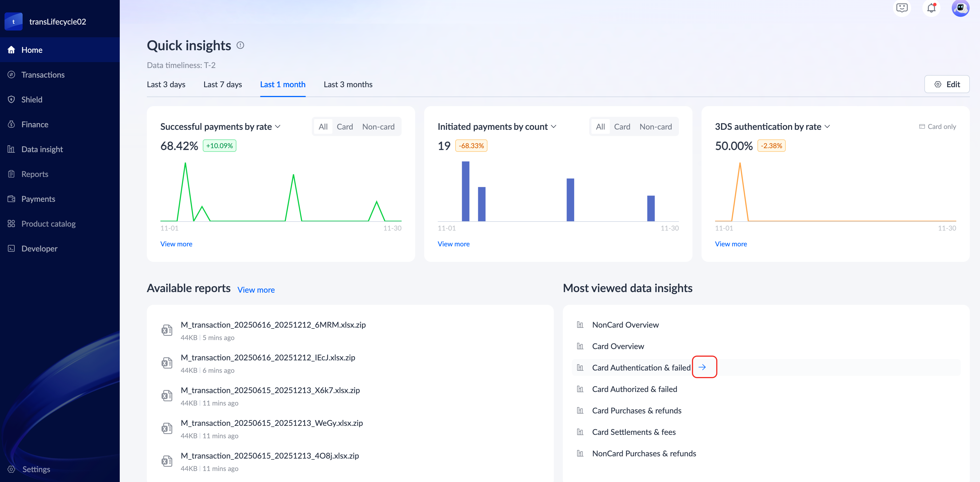
Task: Click View more beside Available reports
Action: pyautogui.click(x=256, y=290)
